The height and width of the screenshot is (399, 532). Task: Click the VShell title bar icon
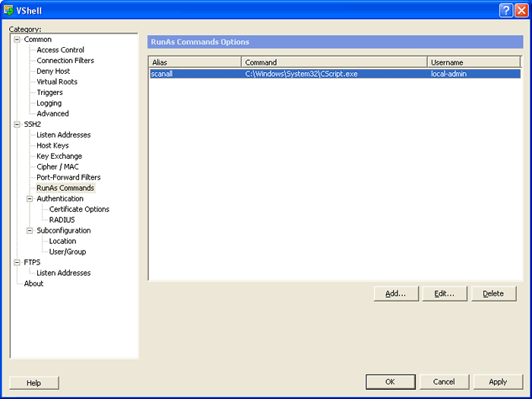[8, 10]
